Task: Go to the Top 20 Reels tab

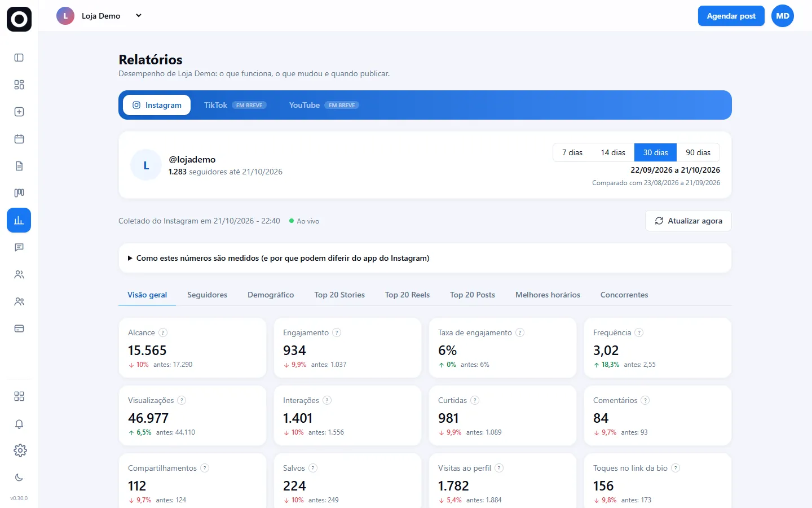Action: pos(407,295)
